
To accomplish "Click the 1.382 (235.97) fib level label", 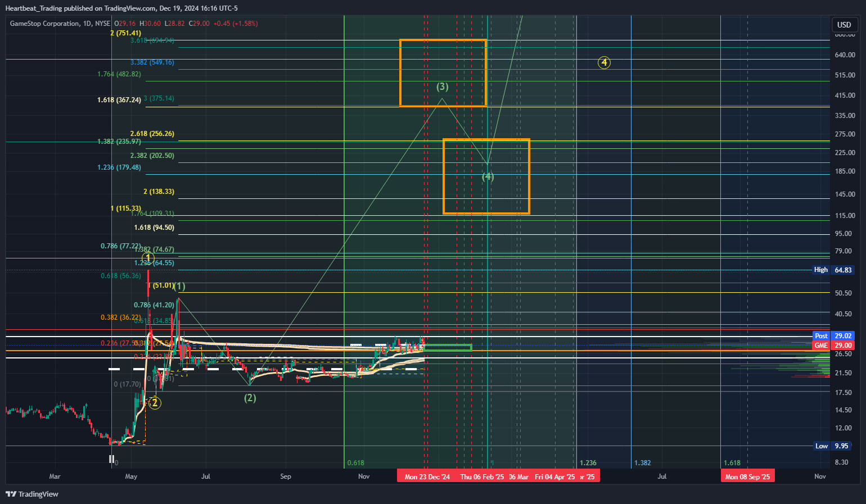I will point(119,142).
